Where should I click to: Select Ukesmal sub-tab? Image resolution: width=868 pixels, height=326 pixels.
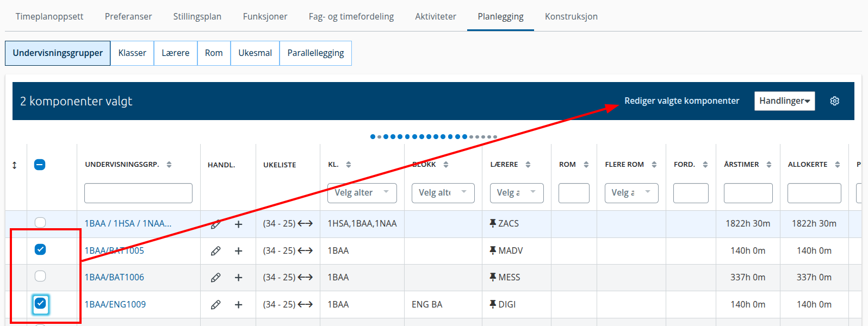click(x=255, y=53)
